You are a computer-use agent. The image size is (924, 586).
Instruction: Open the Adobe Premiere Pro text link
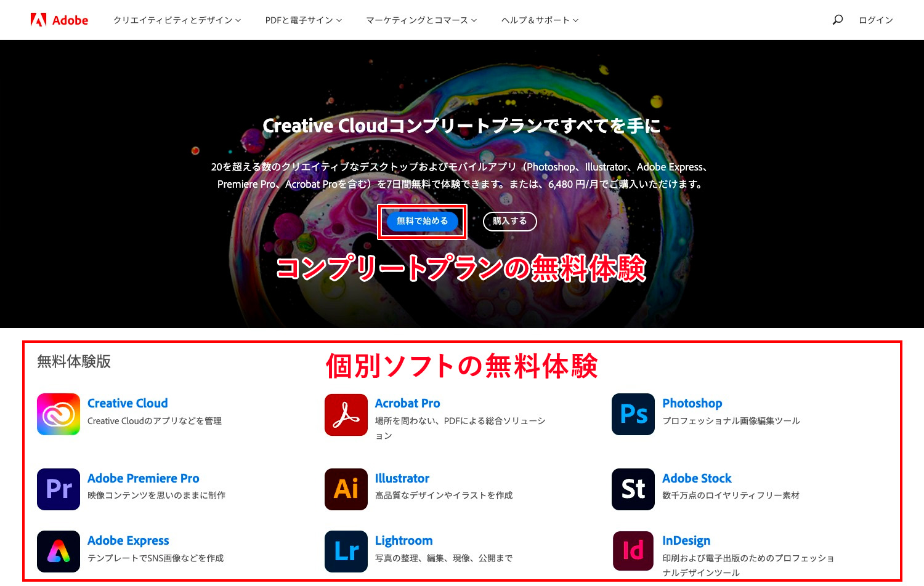(x=143, y=478)
